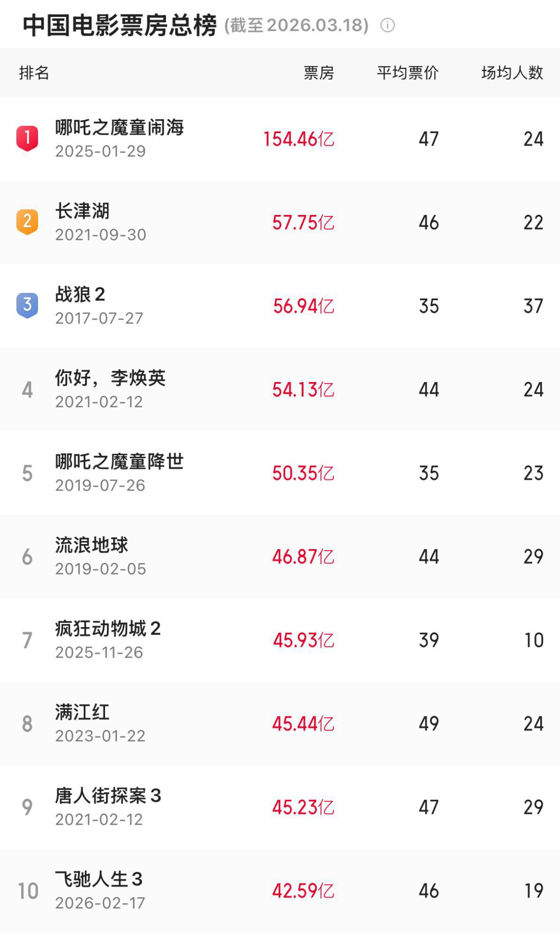Click the 票房 column header

click(x=318, y=73)
